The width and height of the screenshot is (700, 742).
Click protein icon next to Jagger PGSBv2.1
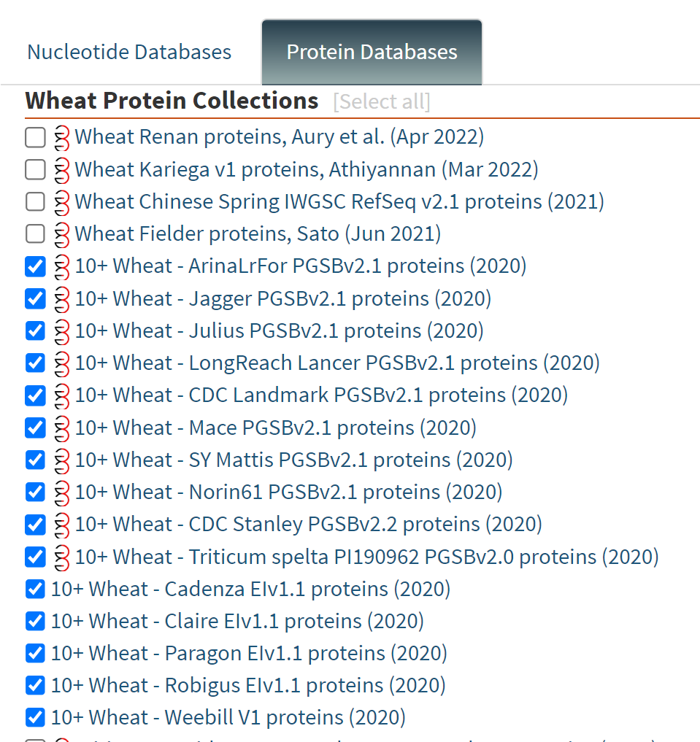click(62, 298)
